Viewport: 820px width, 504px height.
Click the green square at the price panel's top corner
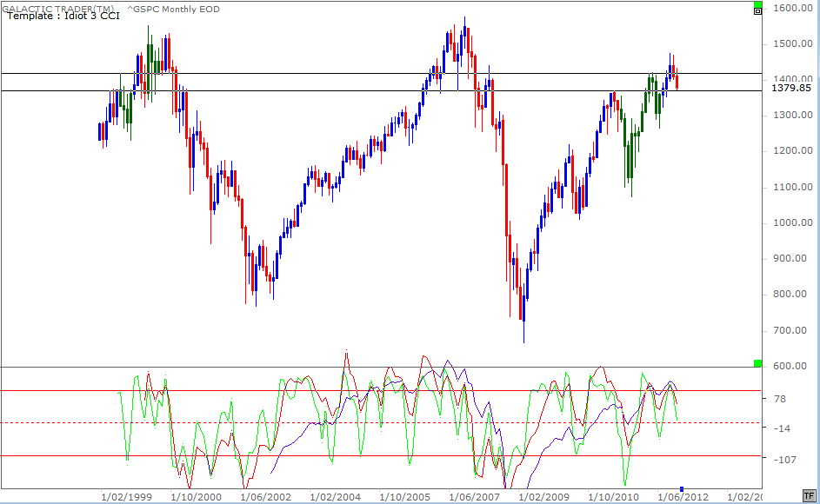tap(757, 4)
